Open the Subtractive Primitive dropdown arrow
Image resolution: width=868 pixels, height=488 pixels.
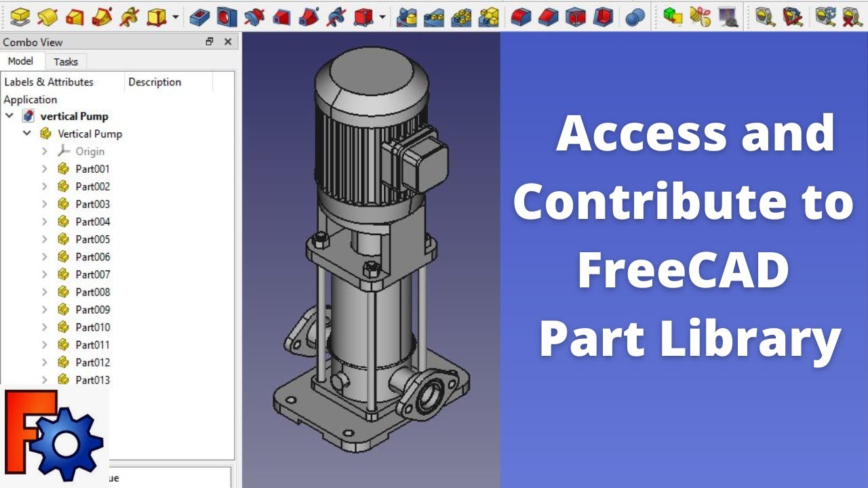tap(383, 17)
